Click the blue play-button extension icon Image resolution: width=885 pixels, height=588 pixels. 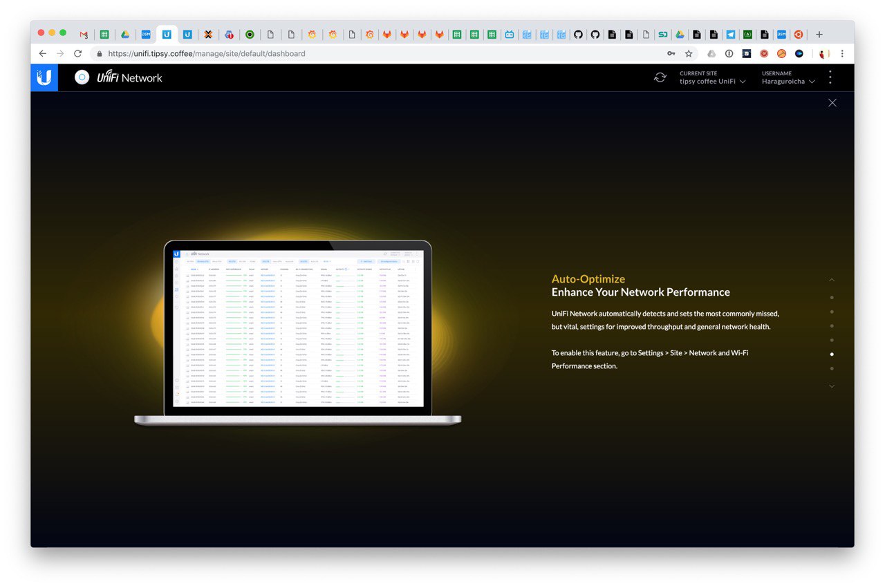point(799,53)
